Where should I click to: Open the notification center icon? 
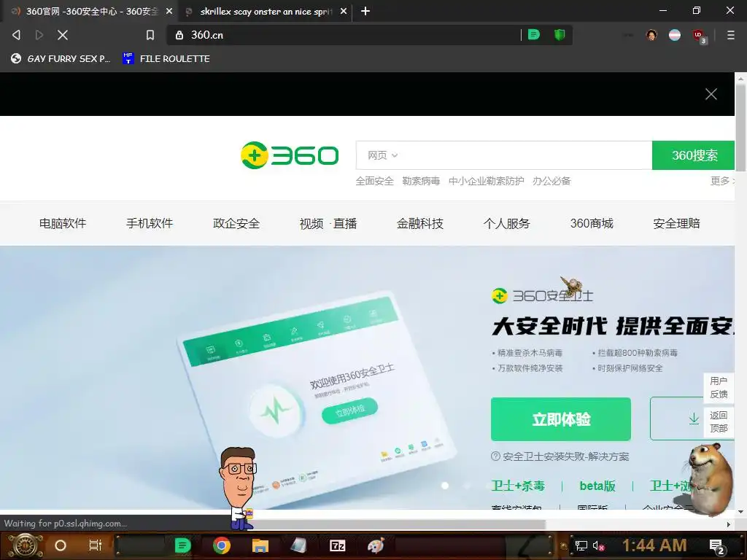[716, 547]
